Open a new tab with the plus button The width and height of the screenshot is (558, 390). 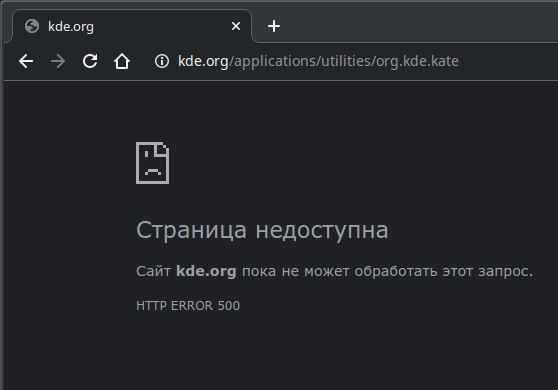(274, 26)
